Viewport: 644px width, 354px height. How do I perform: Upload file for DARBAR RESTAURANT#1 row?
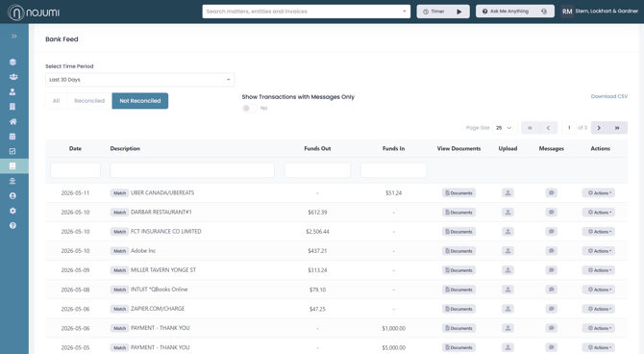(x=508, y=213)
